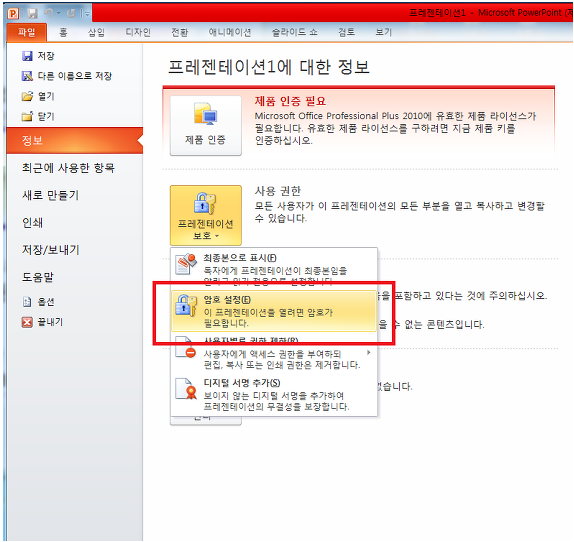The image size is (574, 542).
Task: Open the 도움말 section
Action: [x=38, y=277]
